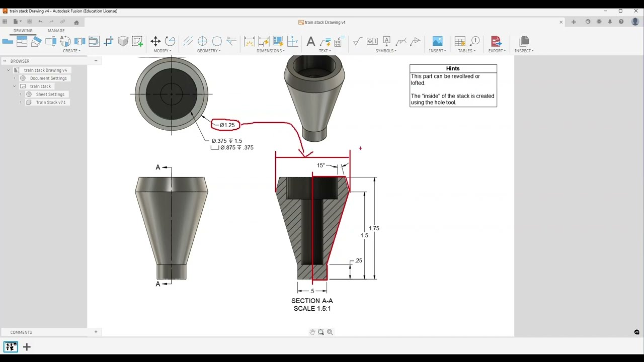
Task: Select the Break View tool
Action: pos(79,41)
